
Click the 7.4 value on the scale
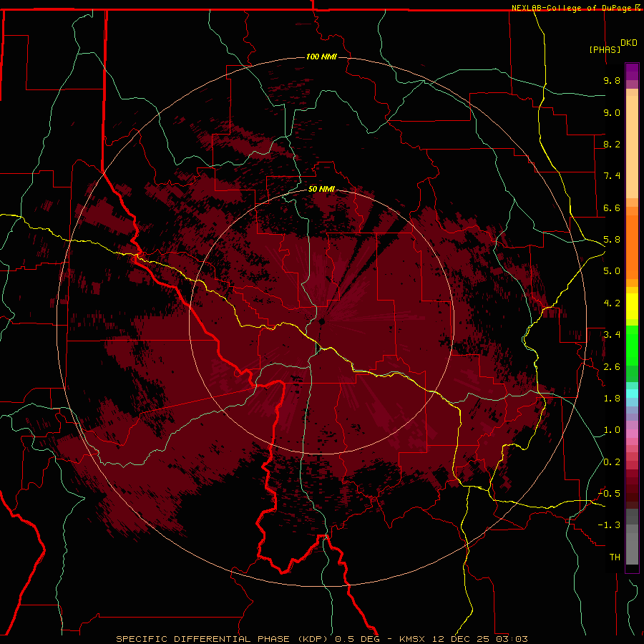click(612, 176)
